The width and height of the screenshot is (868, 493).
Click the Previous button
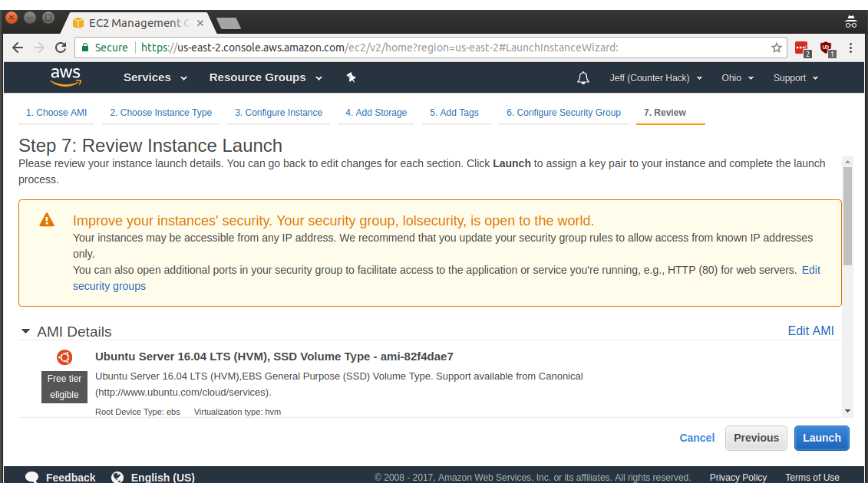756,438
